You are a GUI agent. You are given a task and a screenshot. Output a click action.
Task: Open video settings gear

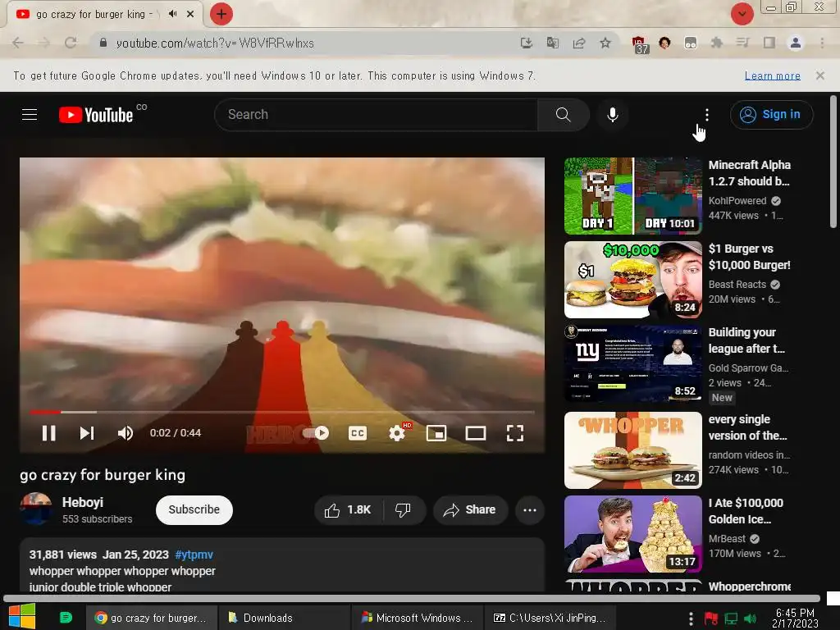coord(397,433)
